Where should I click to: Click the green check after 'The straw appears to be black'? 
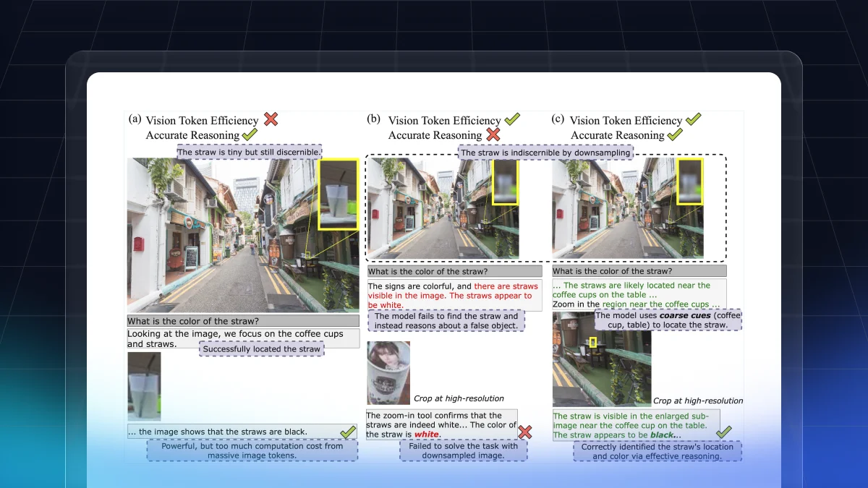pos(723,432)
